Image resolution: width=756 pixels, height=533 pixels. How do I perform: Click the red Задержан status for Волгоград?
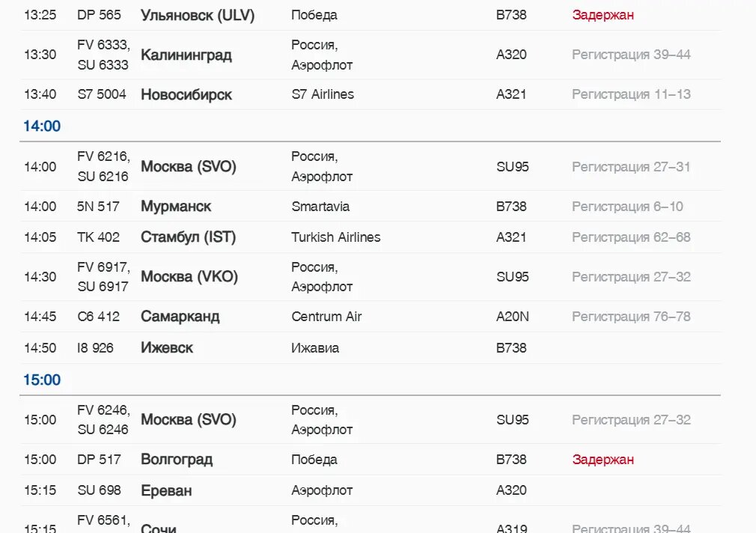pos(603,460)
